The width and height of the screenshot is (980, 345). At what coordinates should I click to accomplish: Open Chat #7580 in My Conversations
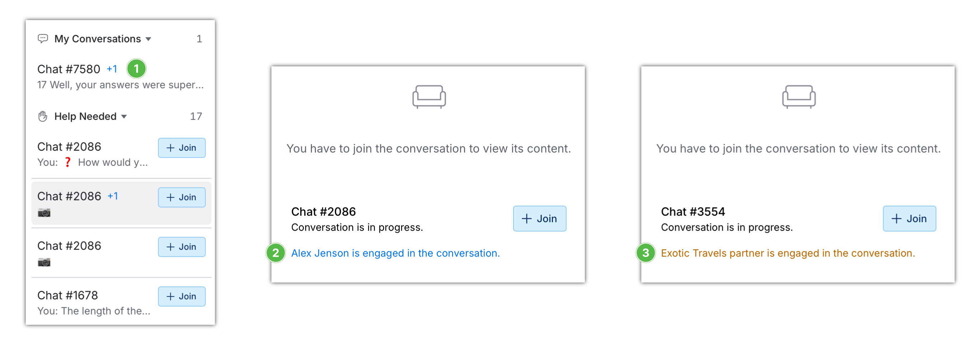pyautogui.click(x=69, y=69)
